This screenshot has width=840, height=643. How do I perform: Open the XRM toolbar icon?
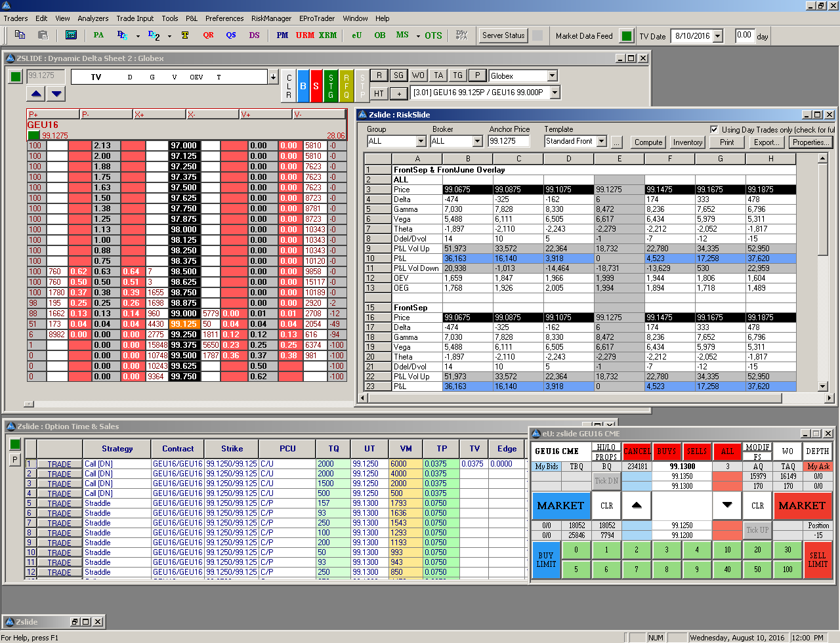coord(327,35)
